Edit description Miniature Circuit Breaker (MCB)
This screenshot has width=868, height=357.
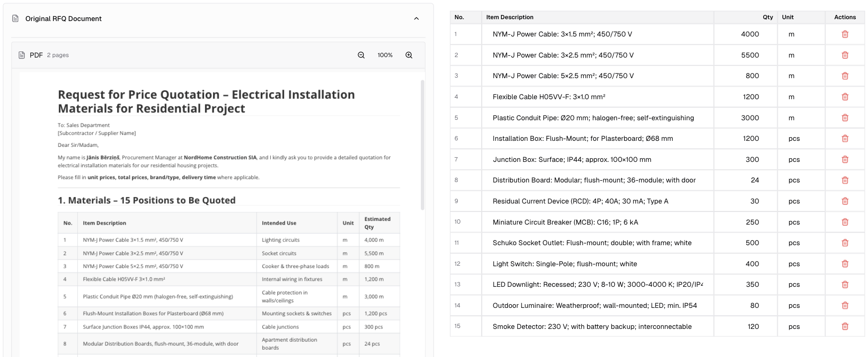(597, 222)
